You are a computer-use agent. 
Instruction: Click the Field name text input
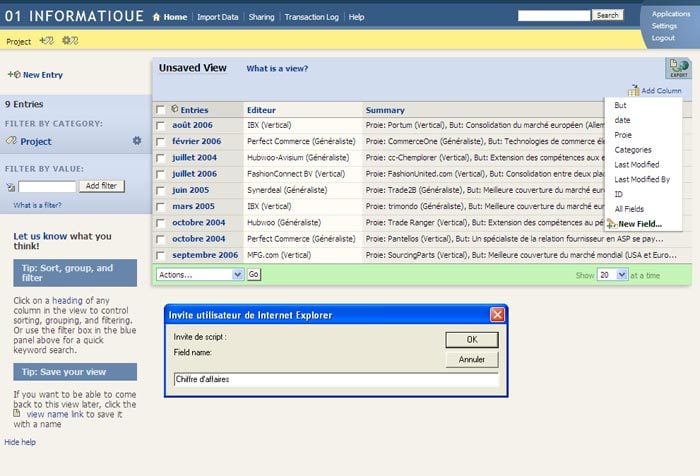(335, 380)
